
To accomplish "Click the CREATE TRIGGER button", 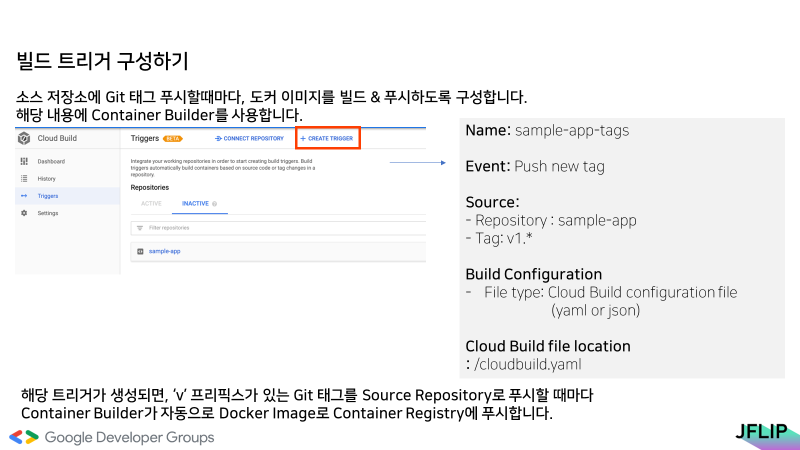I will tap(327, 138).
